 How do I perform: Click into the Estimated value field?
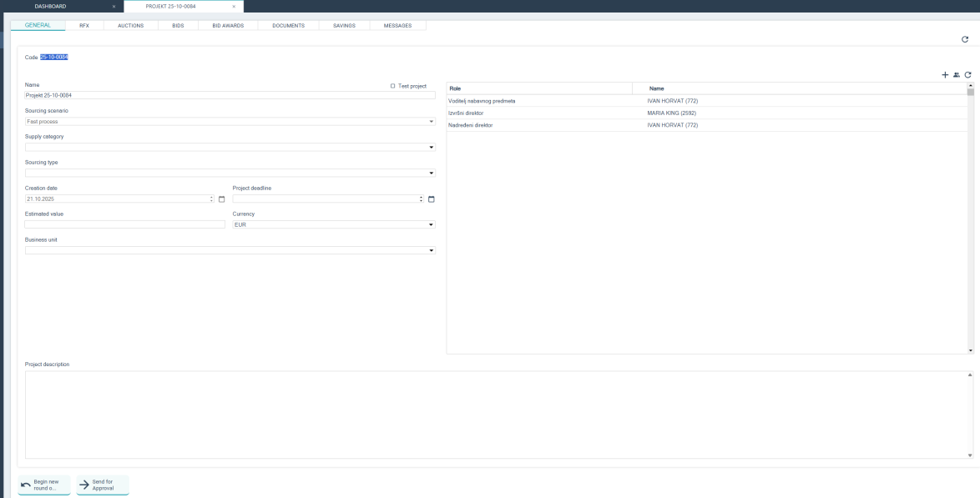click(125, 224)
